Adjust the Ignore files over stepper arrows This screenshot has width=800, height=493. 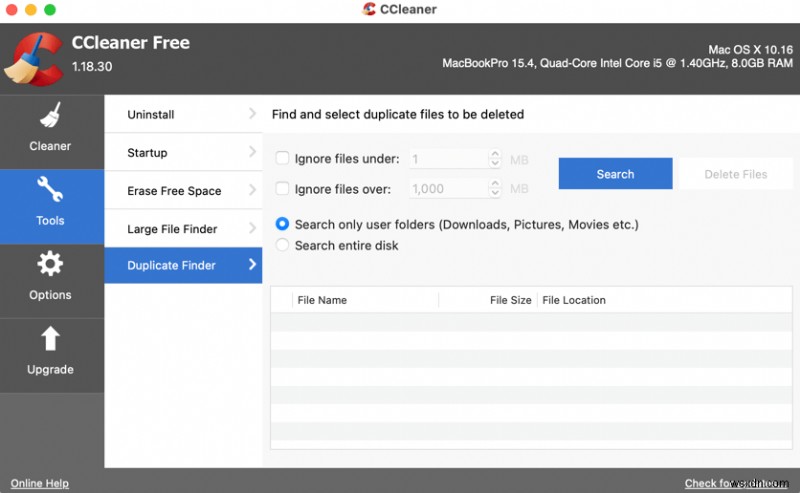click(494, 188)
